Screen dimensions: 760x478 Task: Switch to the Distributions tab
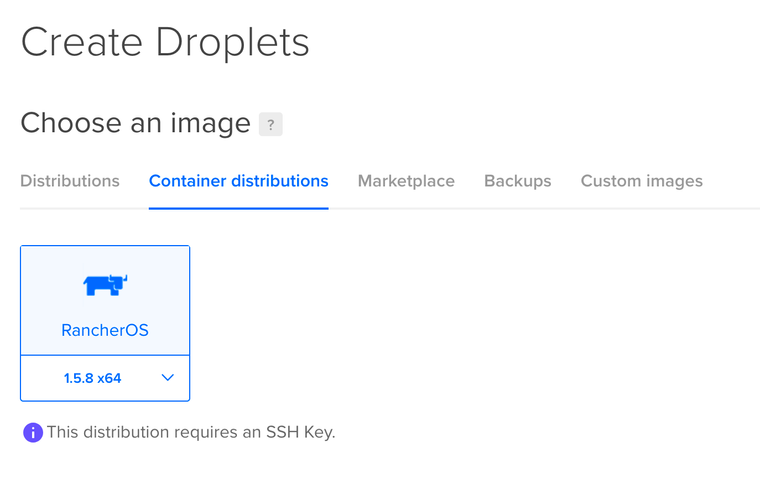point(70,181)
